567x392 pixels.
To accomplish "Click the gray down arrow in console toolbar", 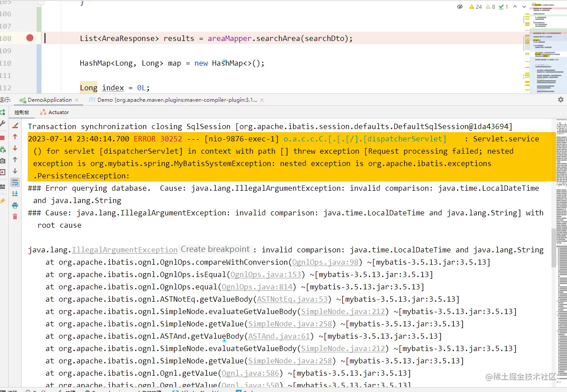I will pyautogui.click(x=15, y=171).
